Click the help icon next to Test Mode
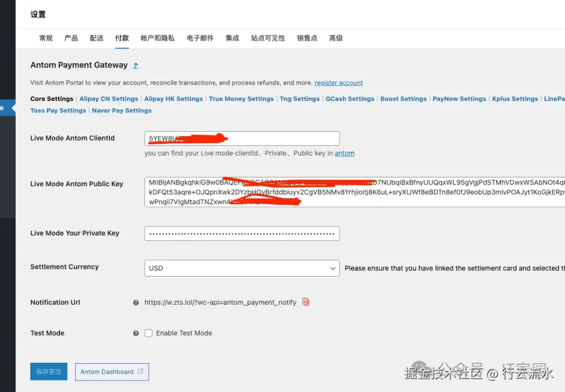 (135, 333)
